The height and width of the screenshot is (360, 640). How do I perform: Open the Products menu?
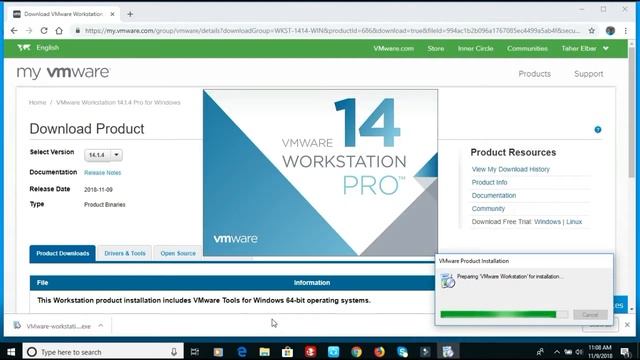point(534,74)
